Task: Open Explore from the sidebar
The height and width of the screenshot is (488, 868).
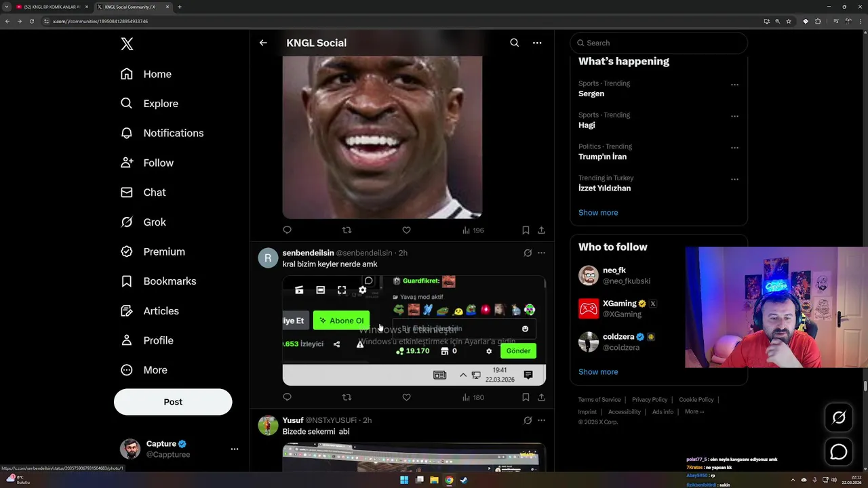Action: [149, 104]
